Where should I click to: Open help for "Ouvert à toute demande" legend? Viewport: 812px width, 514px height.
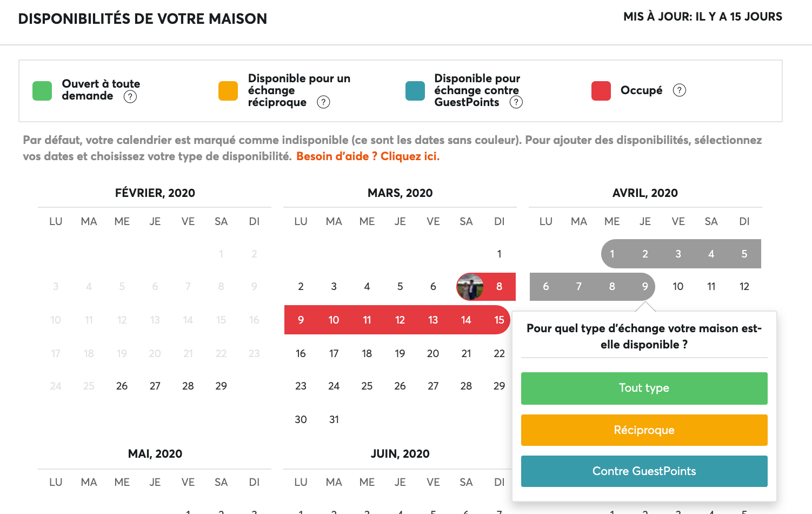click(x=130, y=96)
